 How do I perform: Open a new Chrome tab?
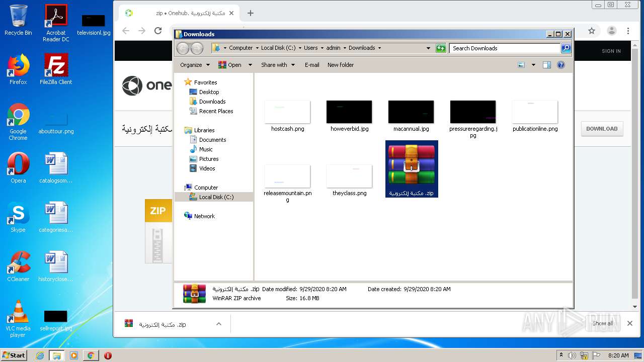click(x=251, y=13)
